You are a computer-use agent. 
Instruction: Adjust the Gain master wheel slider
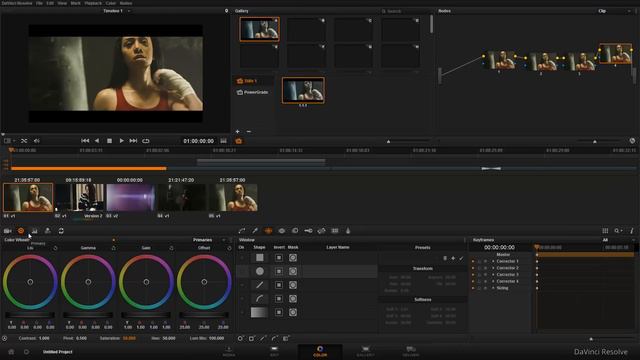pyautogui.click(x=146, y=315)
